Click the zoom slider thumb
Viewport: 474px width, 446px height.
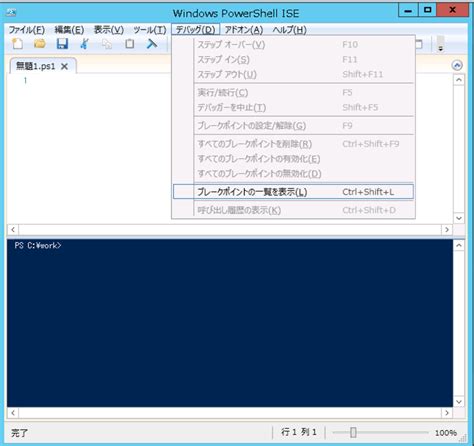click(353, 433)
